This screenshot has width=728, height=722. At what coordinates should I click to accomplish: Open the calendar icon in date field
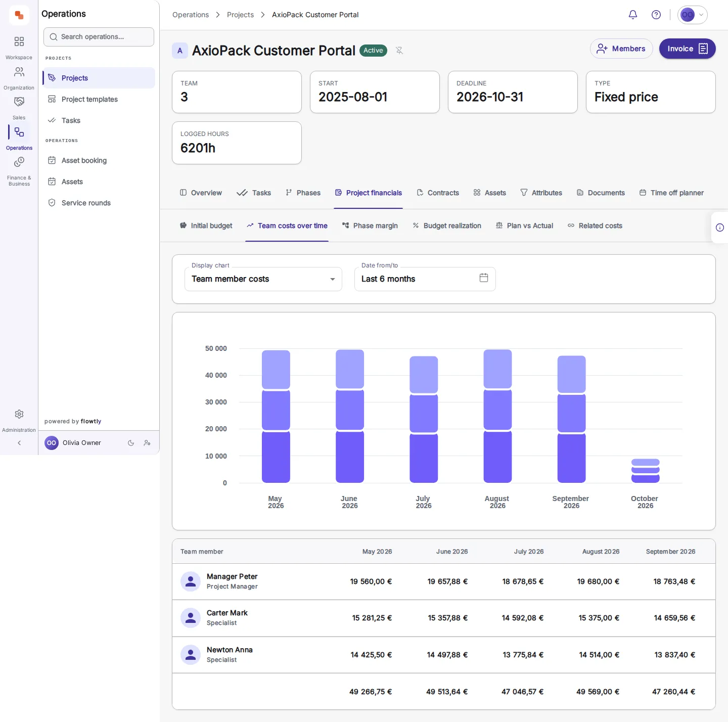484,278
